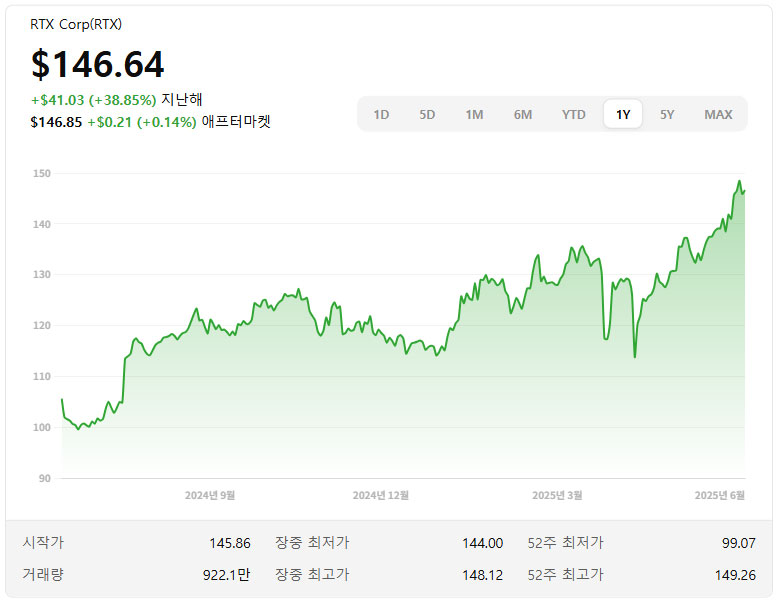778x602 pixels.
Task: Click the chart line's starting point
Action: (x=62, y=399)
